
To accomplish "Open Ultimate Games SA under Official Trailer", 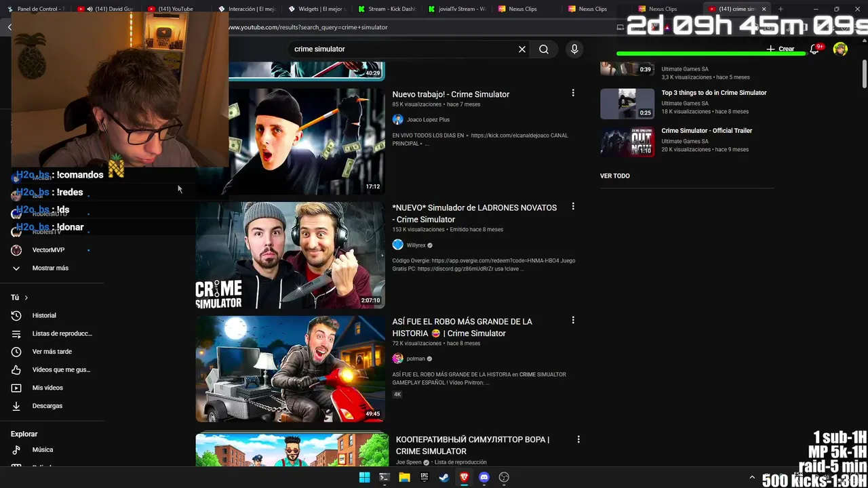I will pyautogui.click(x=685, y=141).
